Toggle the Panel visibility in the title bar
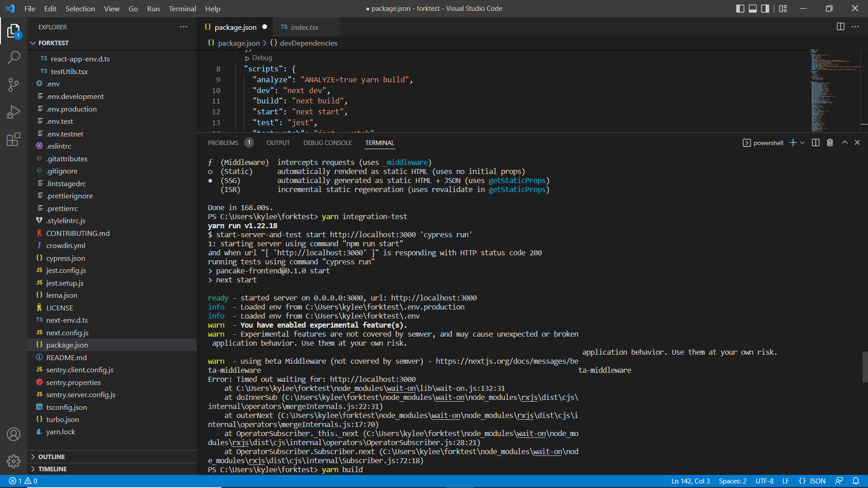Screen dimensions: 868x488 click(752, 8)
